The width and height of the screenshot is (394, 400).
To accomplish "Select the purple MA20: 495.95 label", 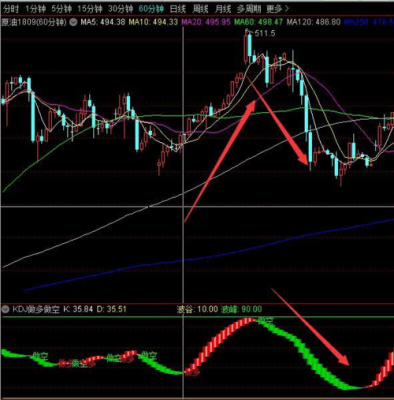I will point(206,22).
